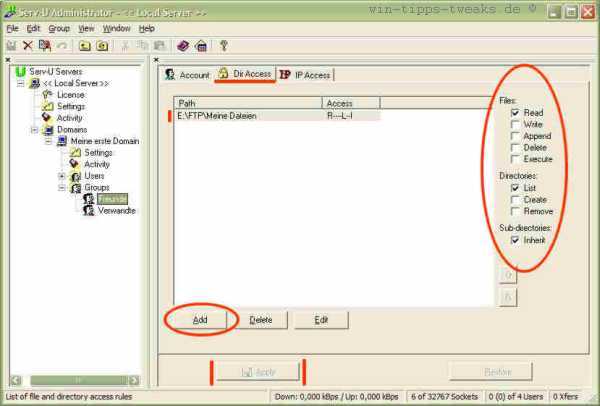Click the move-up arrow button beside list

click(508, 275)
